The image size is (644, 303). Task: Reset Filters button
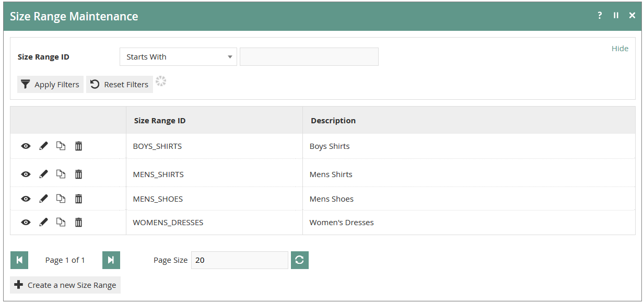(x=120, y=85)
